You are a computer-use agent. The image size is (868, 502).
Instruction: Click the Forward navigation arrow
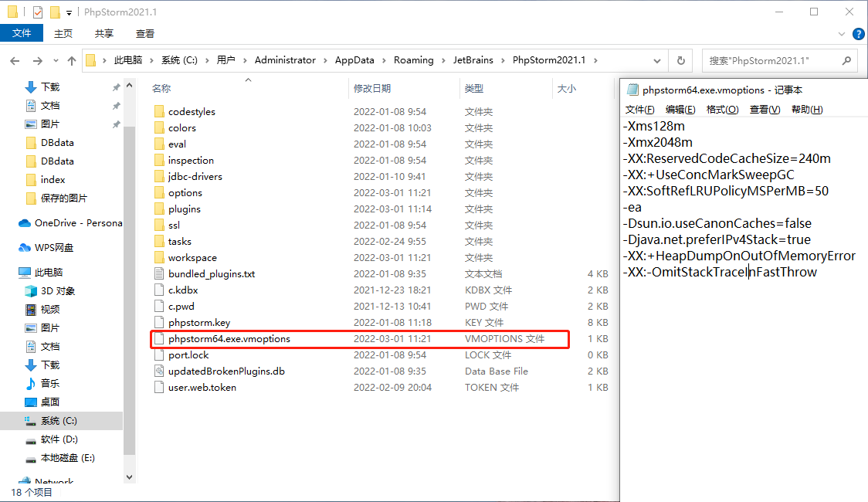(x=37, y=61)
